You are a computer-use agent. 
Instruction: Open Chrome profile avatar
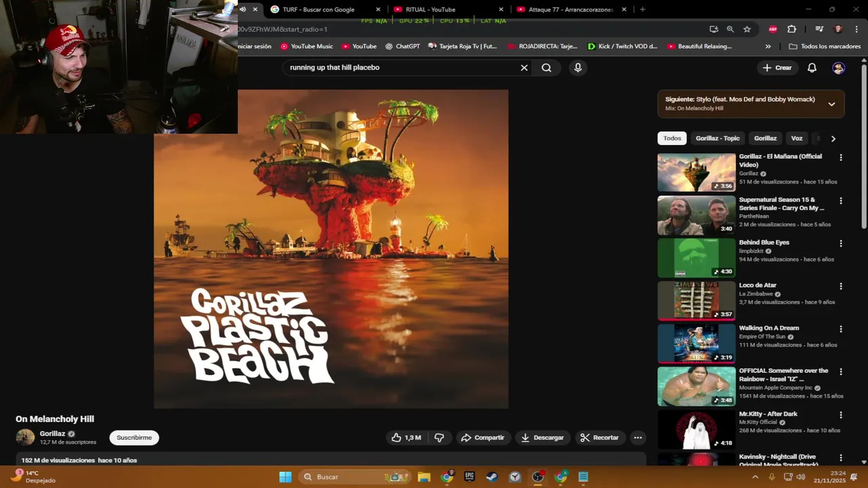838,29
